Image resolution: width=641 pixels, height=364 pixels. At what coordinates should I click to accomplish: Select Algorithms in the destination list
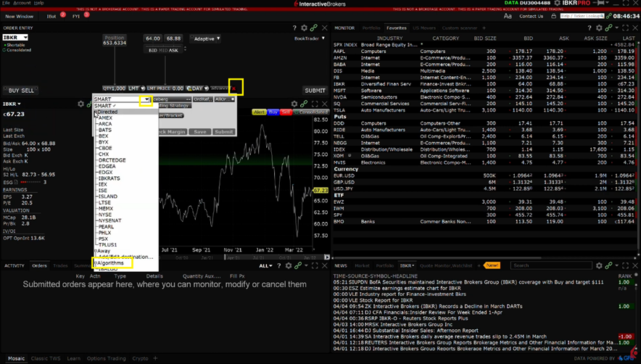coord(111,263)
